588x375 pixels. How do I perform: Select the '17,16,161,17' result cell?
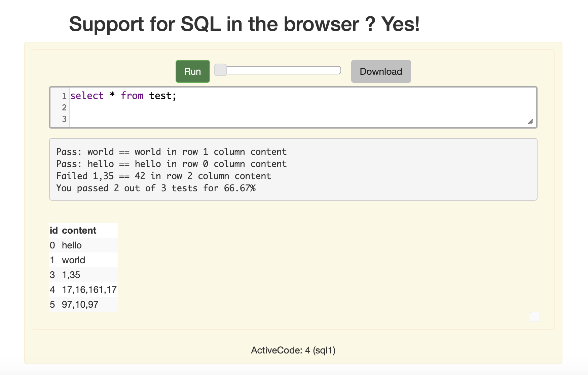[x=89, y=289]
